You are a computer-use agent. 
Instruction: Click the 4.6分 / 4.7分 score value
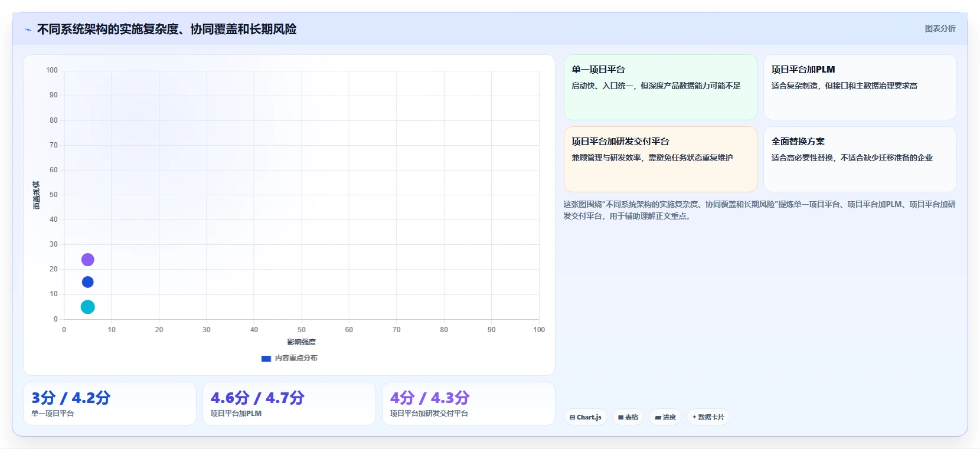[257, 398]
